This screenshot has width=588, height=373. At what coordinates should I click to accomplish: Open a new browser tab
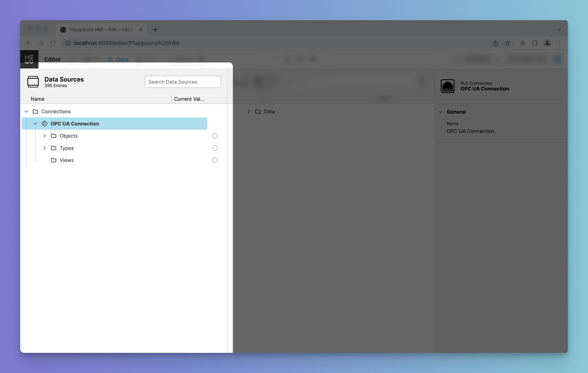pyautogui.click(x=155, y=29)
